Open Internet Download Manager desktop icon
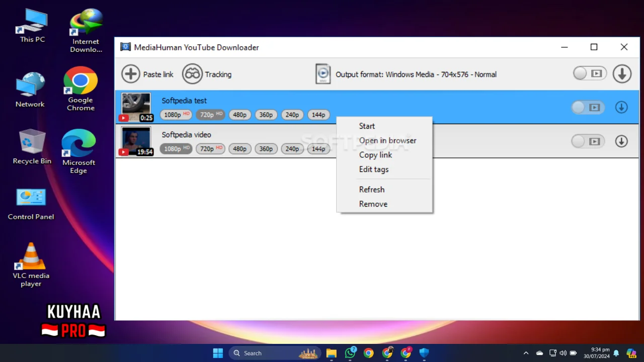Viewport: 644px width, 362px height. [86, 31]
